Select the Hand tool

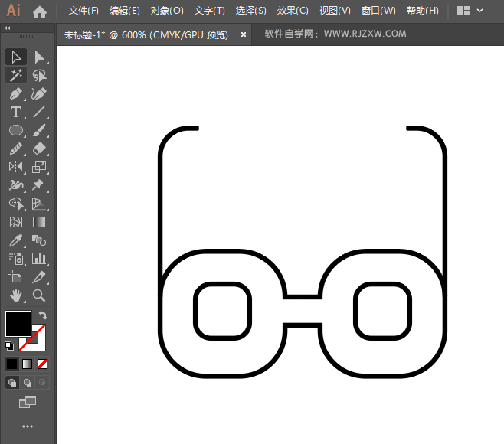pos(16,295)
